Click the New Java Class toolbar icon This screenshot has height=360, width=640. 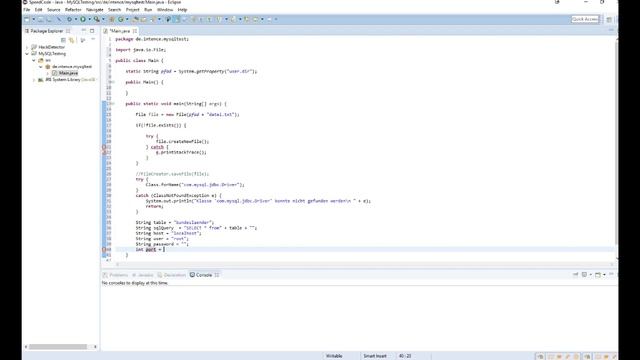click(120, 19)
